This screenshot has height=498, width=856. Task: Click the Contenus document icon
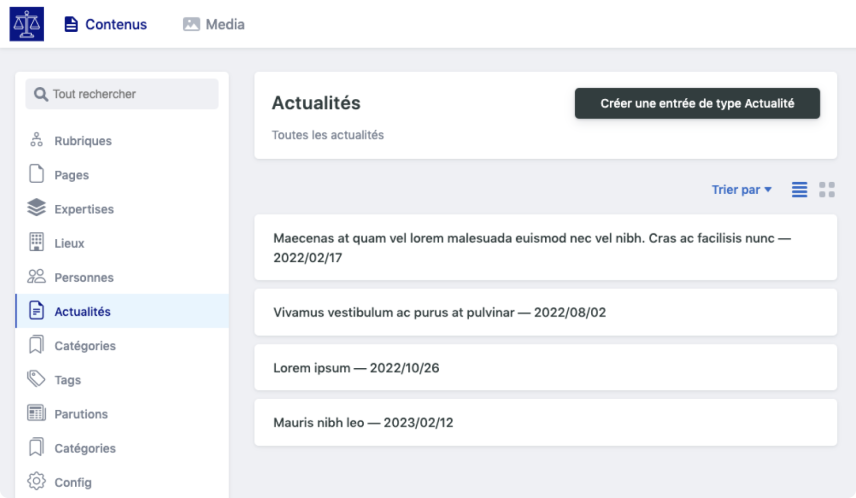pos(71,24)
